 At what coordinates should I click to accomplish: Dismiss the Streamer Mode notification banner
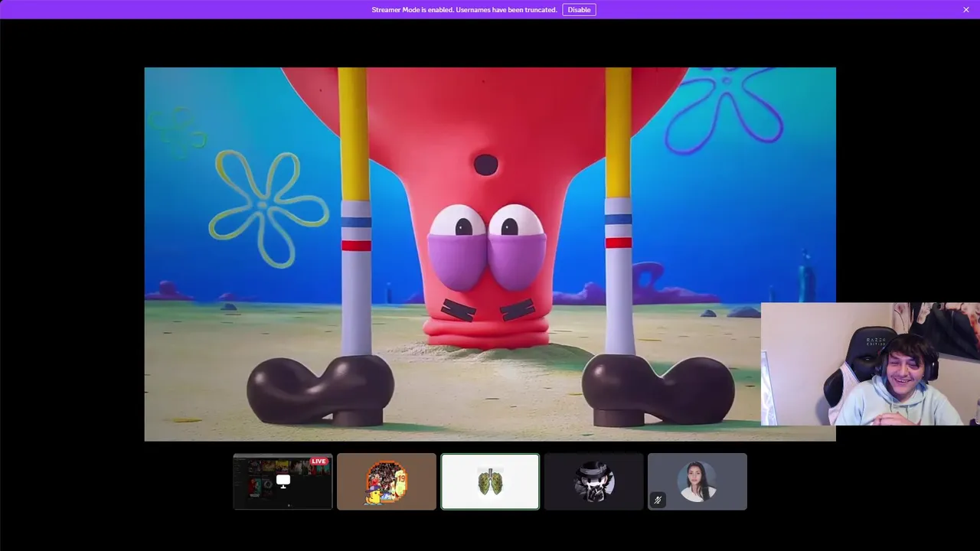[x=966, y=10]
